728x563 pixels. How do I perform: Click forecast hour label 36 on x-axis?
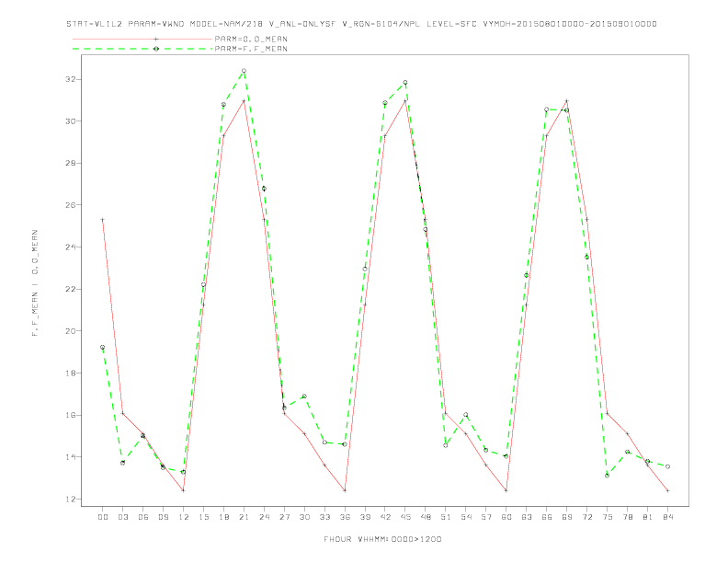(345, 517)
